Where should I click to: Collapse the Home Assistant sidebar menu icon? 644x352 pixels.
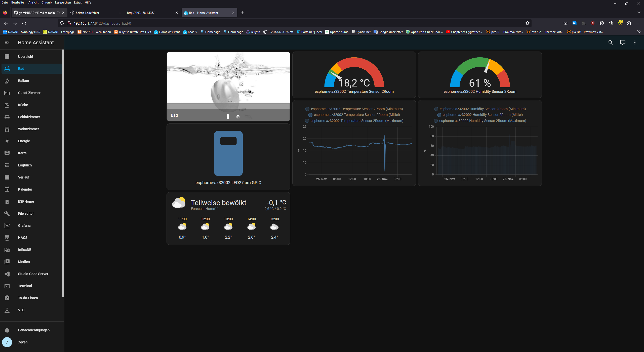point(7,42)
